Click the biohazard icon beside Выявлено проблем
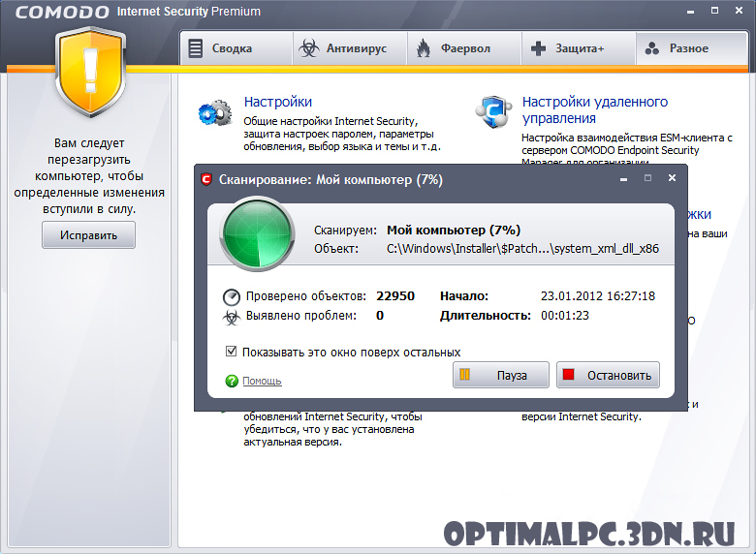756x554 pixels. pyautogui.click(x=232, y=318)
